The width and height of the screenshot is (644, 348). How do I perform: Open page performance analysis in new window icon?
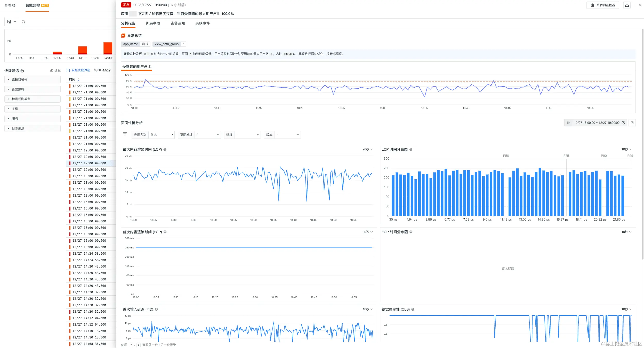(632, 123)
